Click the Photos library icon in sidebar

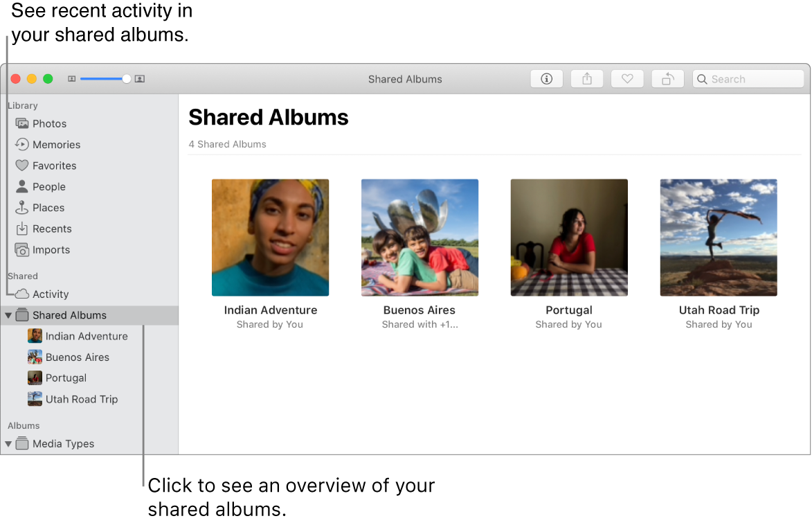point(21,123)
